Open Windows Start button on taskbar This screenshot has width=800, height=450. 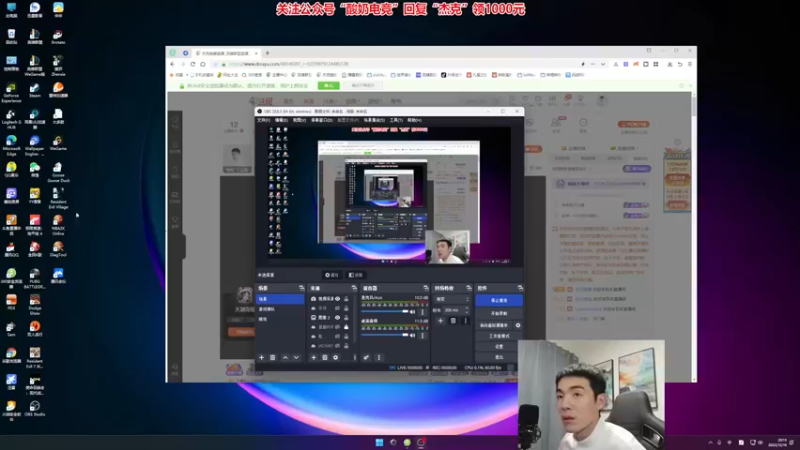pos(379,442)
